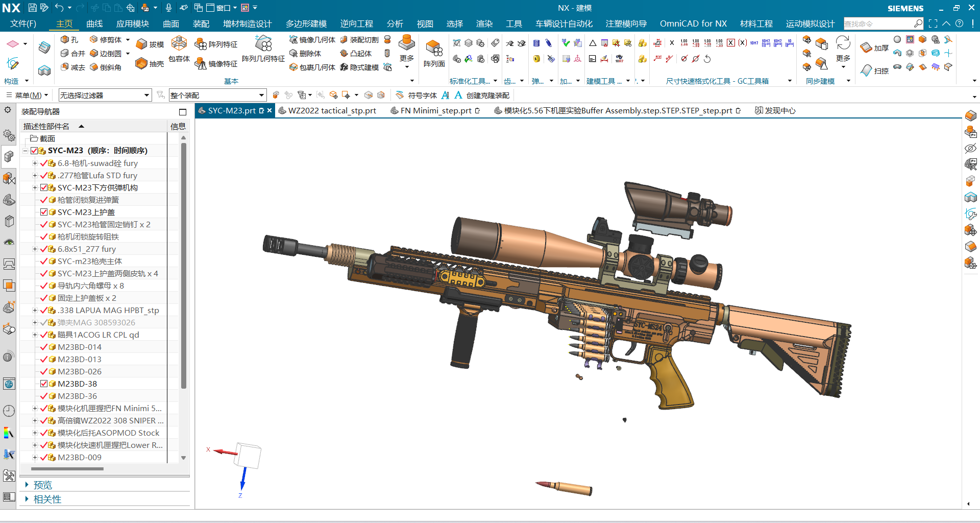Open the 更多 dropdown beside 阵列几何特征
This screenshot has height=523, width=980.
[407, 52]
